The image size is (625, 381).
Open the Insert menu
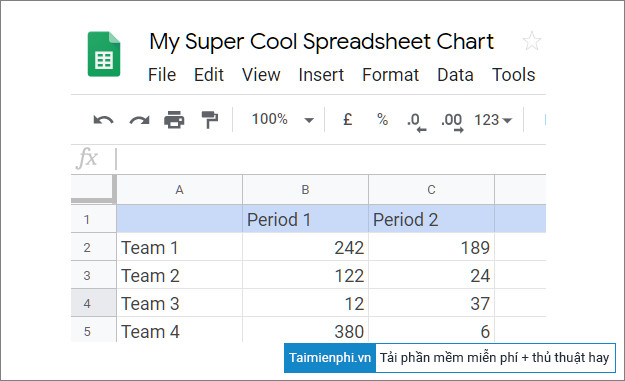(321, 75)
